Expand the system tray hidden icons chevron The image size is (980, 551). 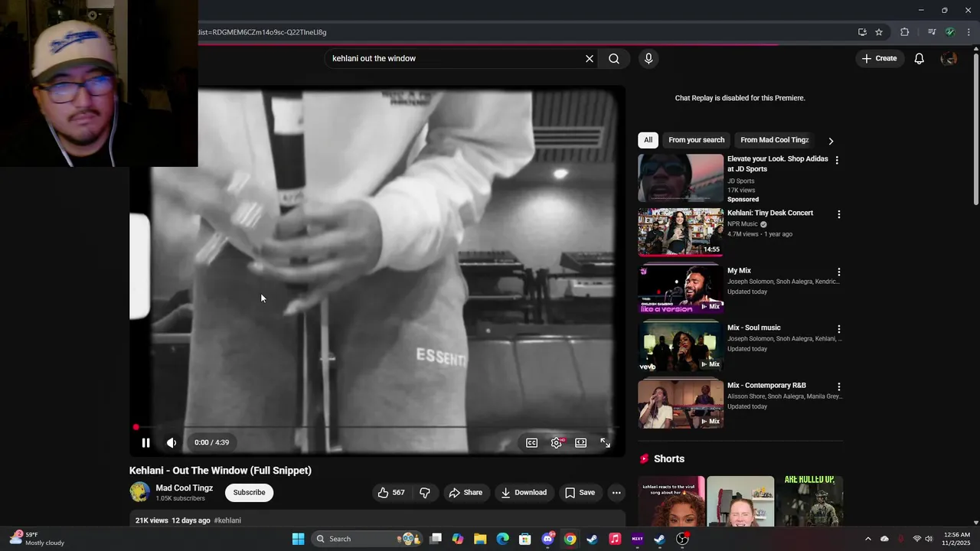click(867, 539)
